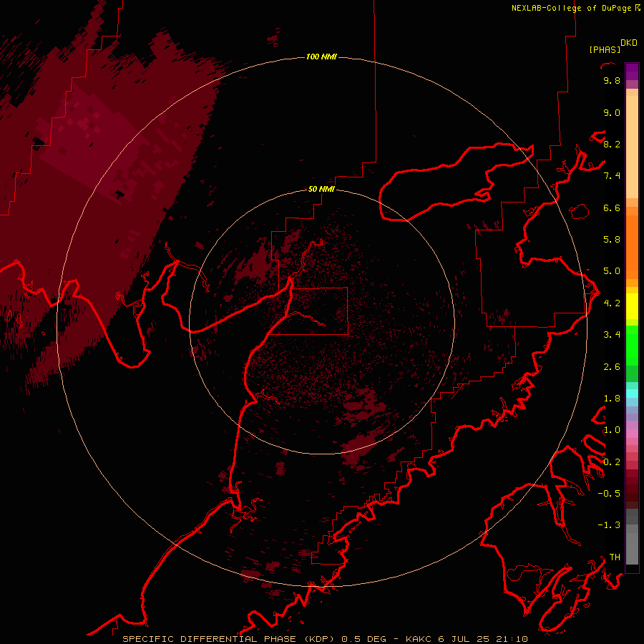644x644 pixels.
Task: Click the 50 NMI range ring label
Action: 321,189
